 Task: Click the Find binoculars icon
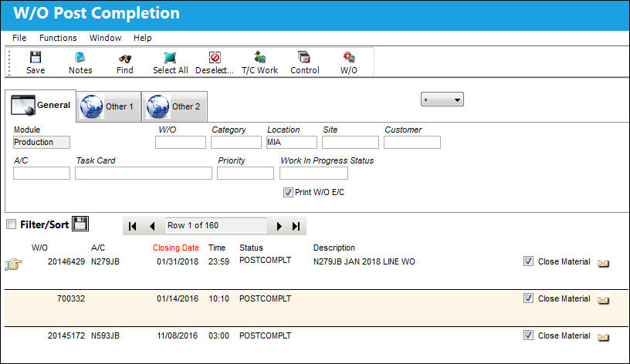(x=125, y=59)
